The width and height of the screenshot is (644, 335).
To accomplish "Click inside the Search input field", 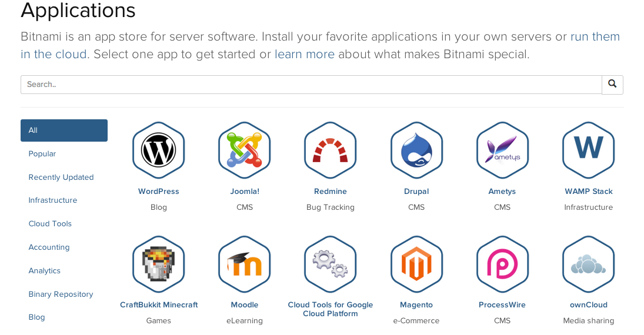I will tap(311, 85).
